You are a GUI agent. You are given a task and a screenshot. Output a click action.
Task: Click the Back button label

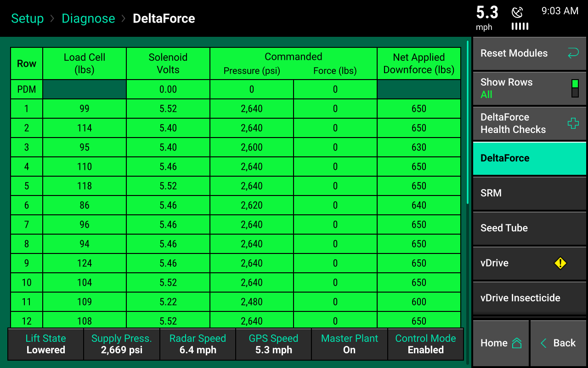[x=565, y=343]
